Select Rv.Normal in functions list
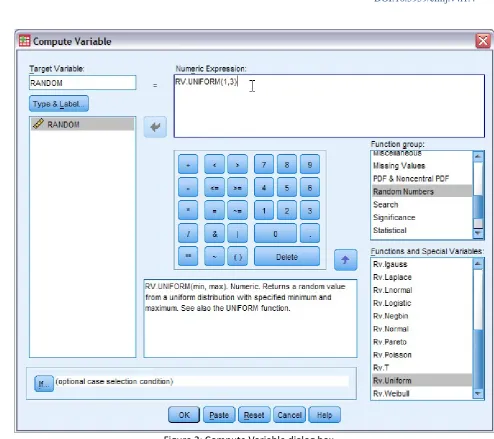The image size is (494, 439). pos(422,329)
